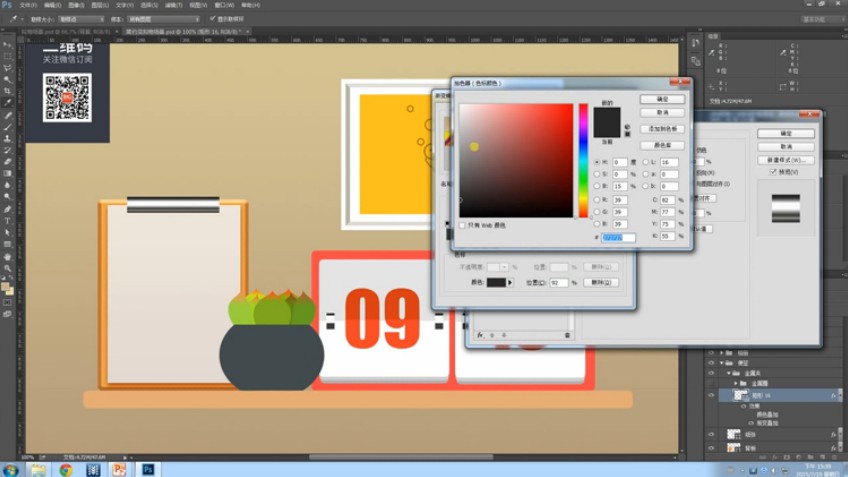This screenshot has height=477, width=848.
Task: Select the G radio button in the color picker
Action: click(597, 212)
